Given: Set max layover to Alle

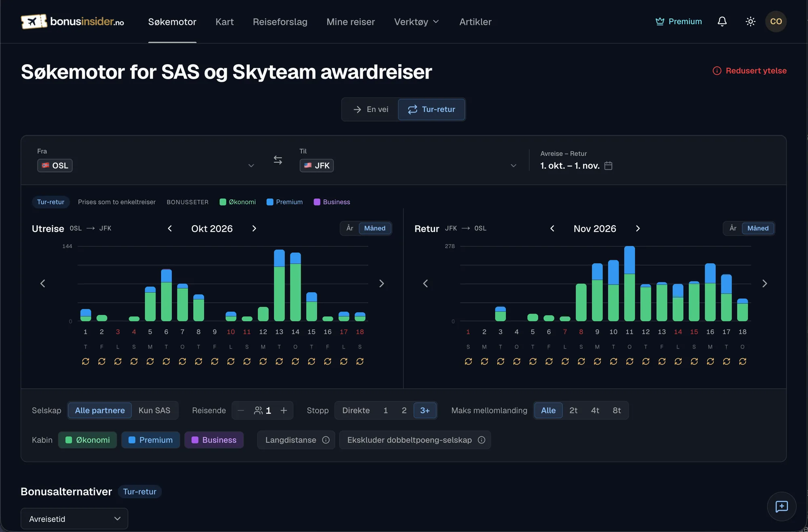Looking at the screenshot, I should (x=548, y=411).
